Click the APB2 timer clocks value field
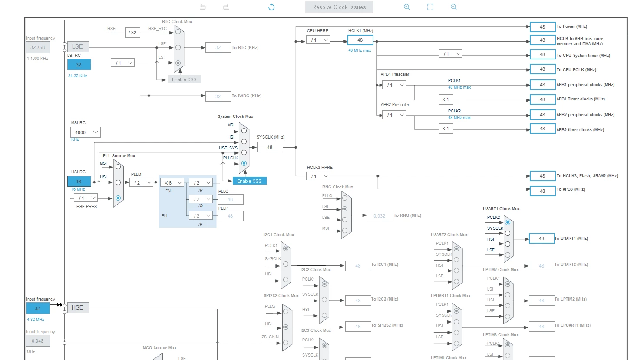The width and height of the screenshot is (644, 360). point(543,129)
